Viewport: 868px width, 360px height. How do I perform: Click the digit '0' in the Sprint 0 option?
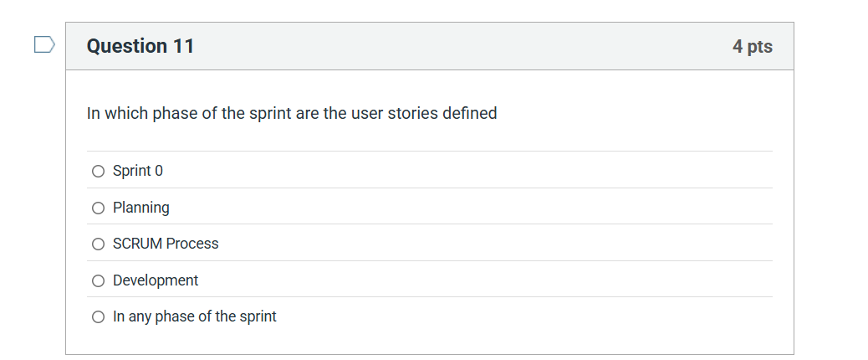point(159,171)
